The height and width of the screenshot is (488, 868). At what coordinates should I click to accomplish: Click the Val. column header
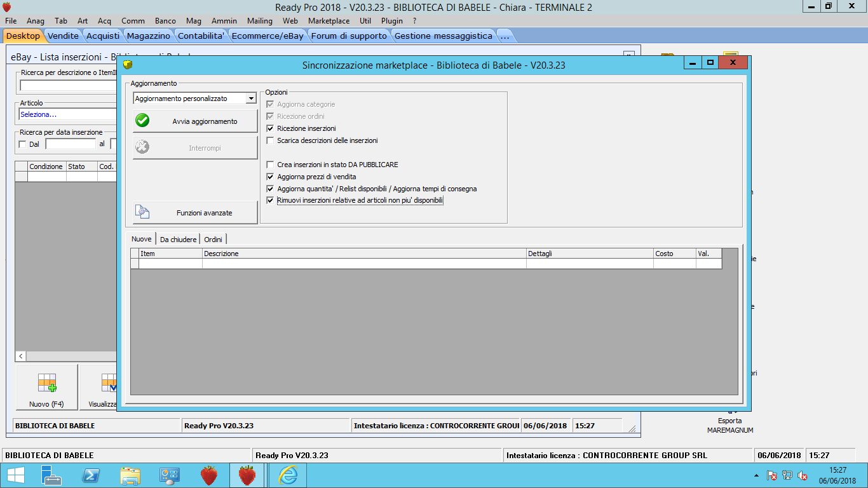click(x=709, y=254)
